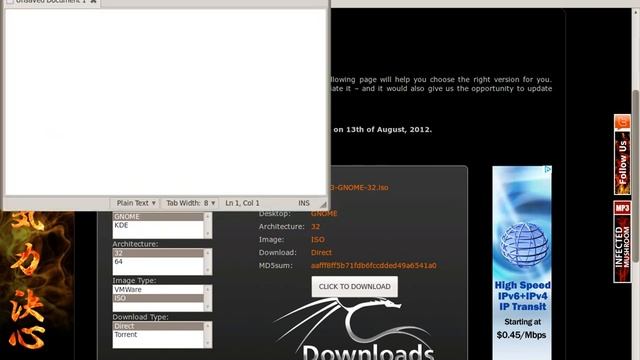Viewport: 640px width, 360px height.
Task: Click the MP3 icon on side banner
Action: pyautogui.click(x=622, y=208)
